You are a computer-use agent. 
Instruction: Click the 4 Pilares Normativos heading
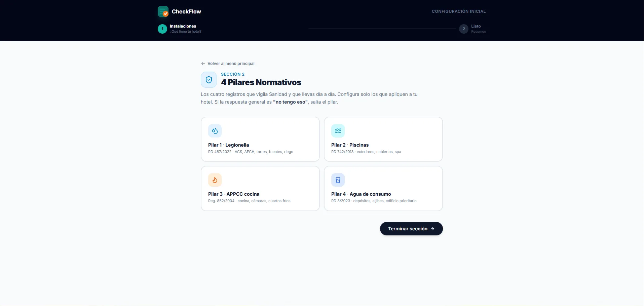[x=261, y=82]
